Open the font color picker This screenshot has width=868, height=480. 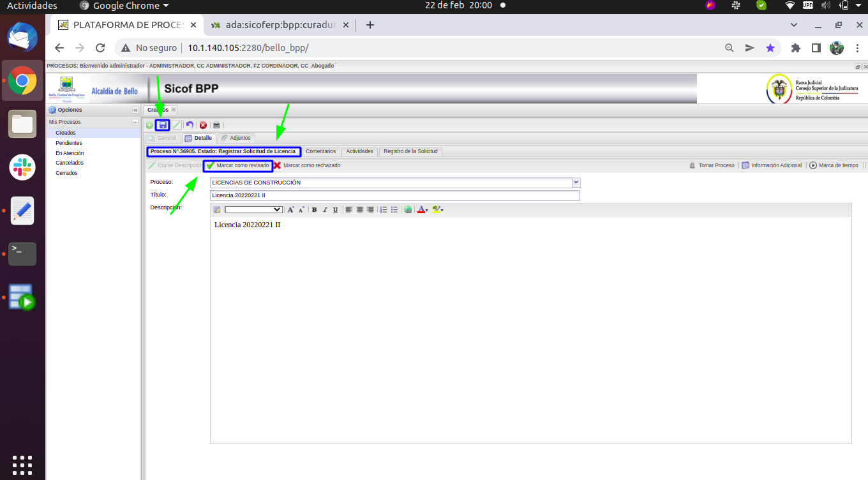pos(422,209)
